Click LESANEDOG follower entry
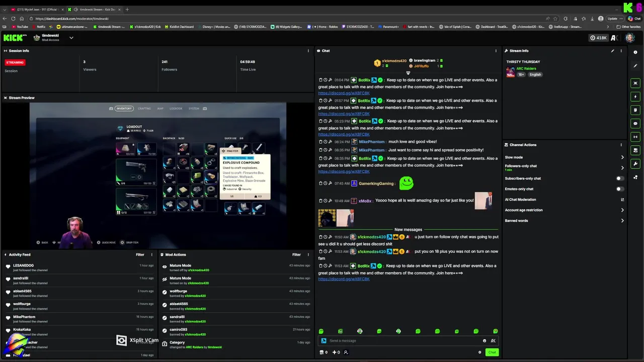This screenshot has width=644, height=362. coord(80,267)
